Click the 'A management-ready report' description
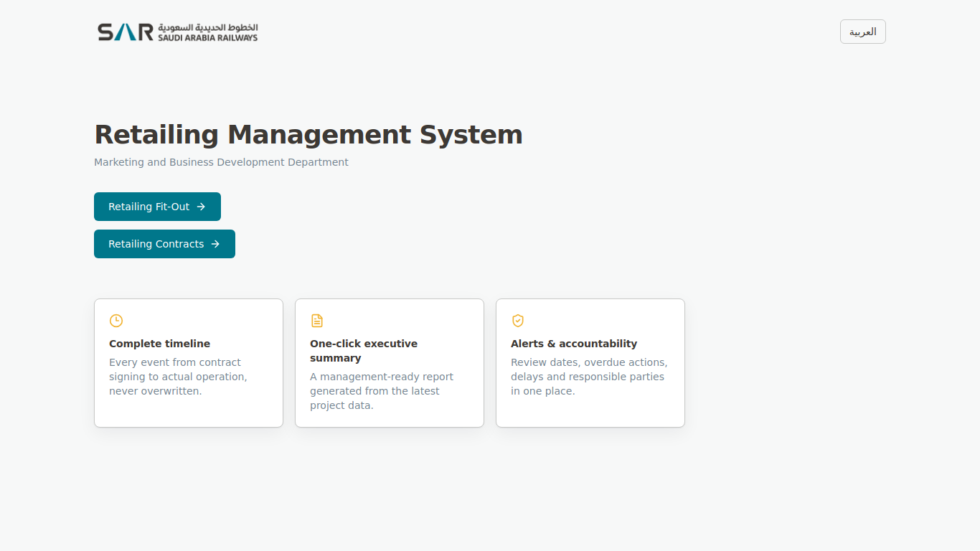980x551 pixels. click(x=382, y=391)
